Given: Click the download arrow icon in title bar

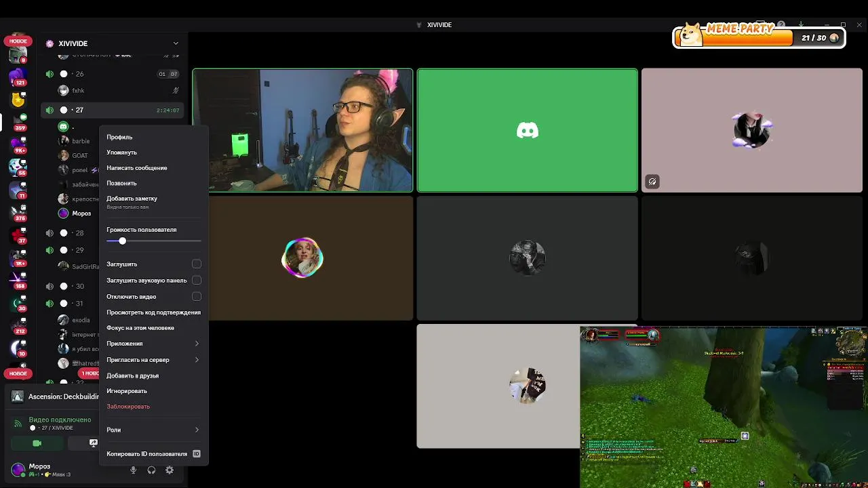Looking at the screenshot, I should 801,25.
